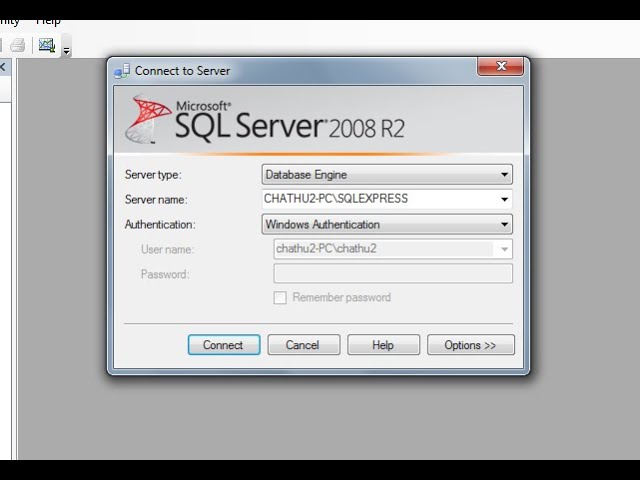Click into the Password field
The image size is (640, 480).
click(393, 273)
